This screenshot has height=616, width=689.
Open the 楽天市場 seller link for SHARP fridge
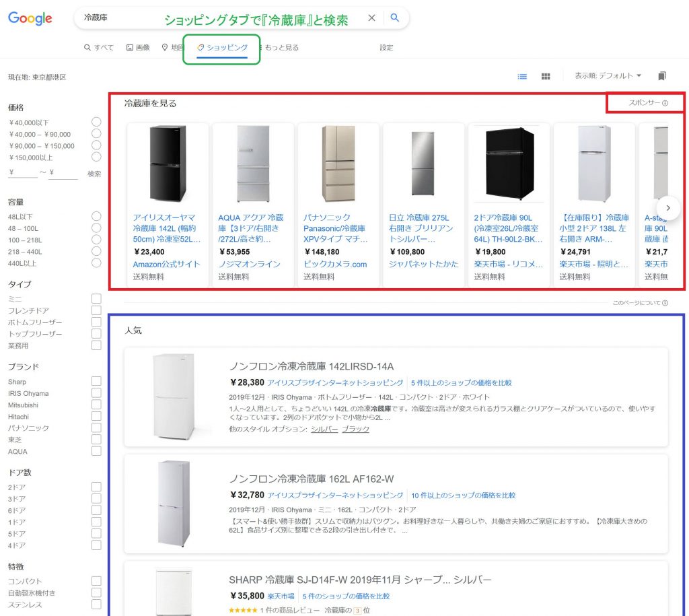tap(281, 596)
